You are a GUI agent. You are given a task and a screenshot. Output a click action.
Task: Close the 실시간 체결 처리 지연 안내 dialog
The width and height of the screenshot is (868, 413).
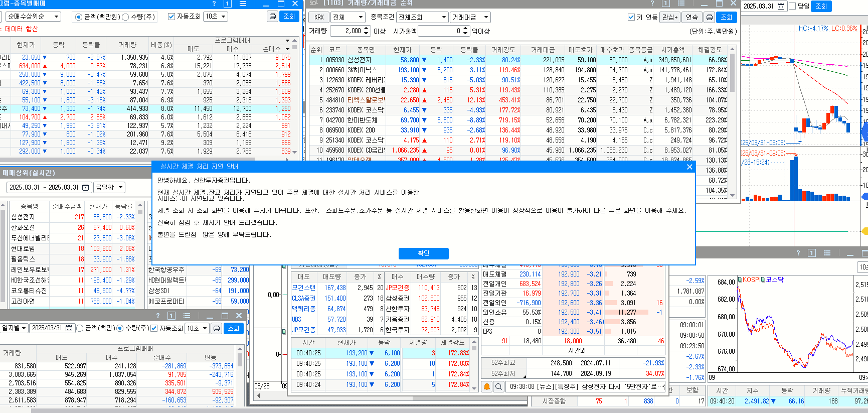click(x=689, y=167)
